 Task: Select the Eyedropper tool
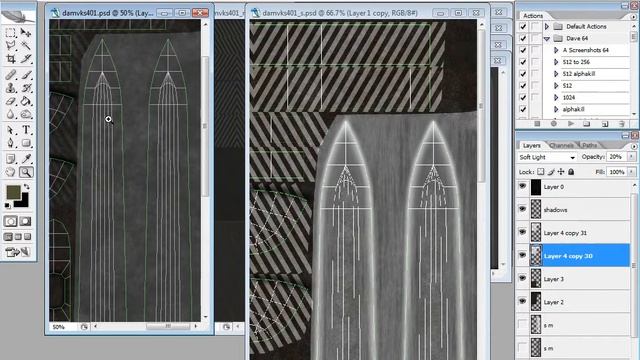(26, 158)
